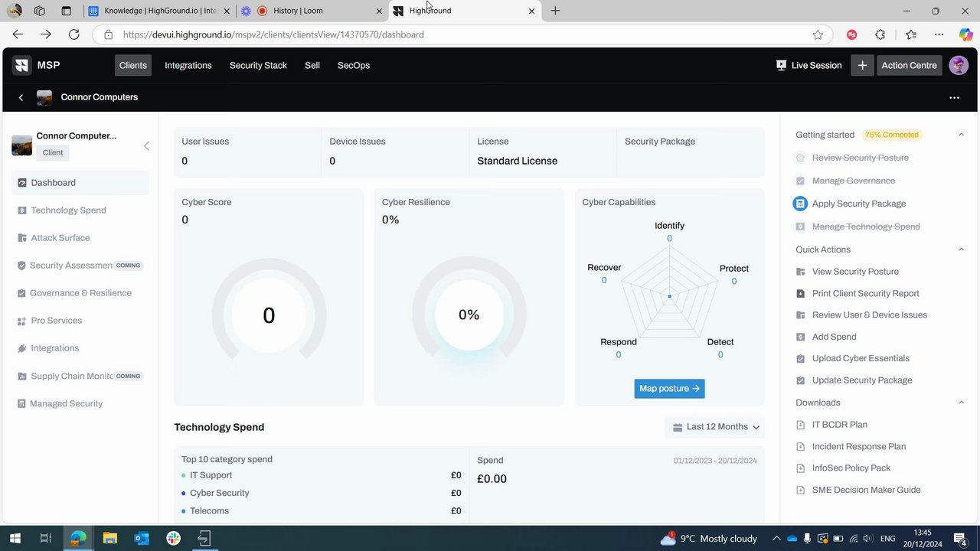Collapse the Quick Actions section

pos(962,249)
